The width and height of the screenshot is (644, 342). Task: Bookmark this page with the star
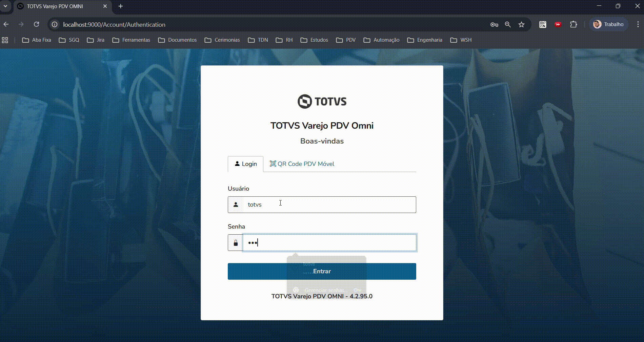coord(521,24)
